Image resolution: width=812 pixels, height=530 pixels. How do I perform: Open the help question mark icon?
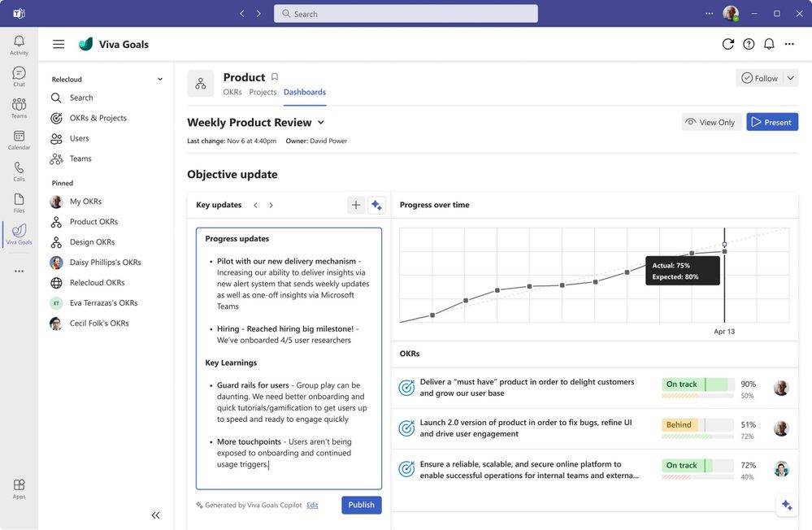coord(749,44)
